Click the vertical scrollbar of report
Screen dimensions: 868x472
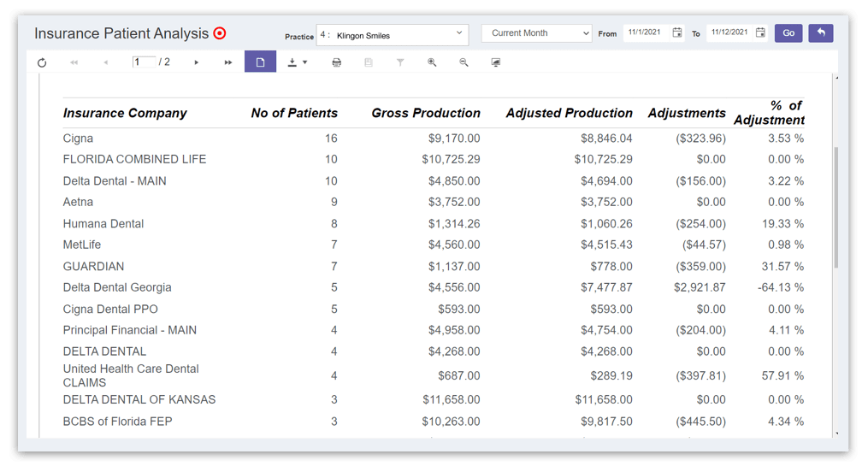tap(836, 208)
